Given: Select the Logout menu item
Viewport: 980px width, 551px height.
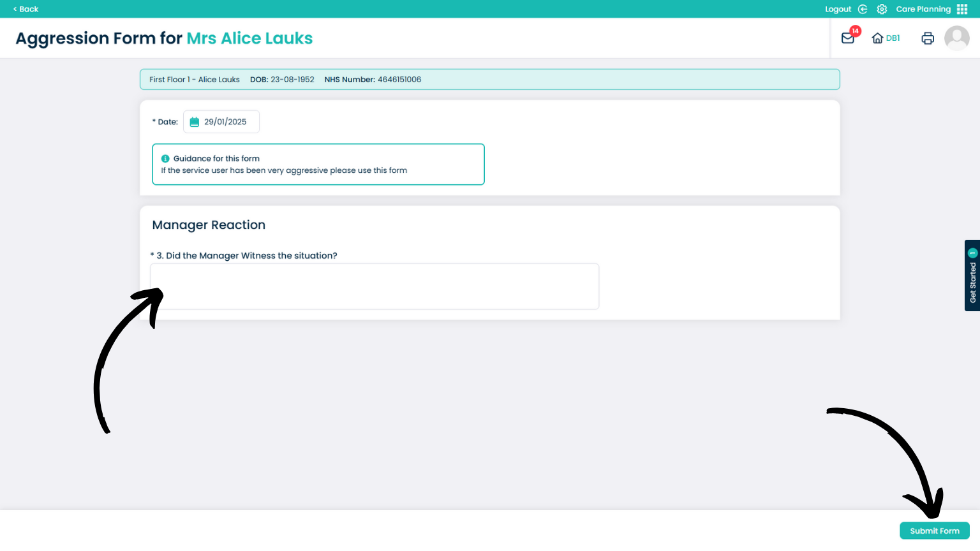Looking at the screenshot, I should (838, 9).
